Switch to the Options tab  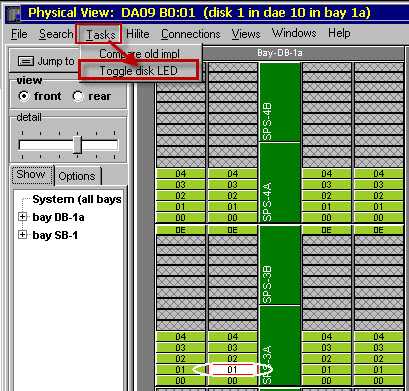click(x=77, y=176)
